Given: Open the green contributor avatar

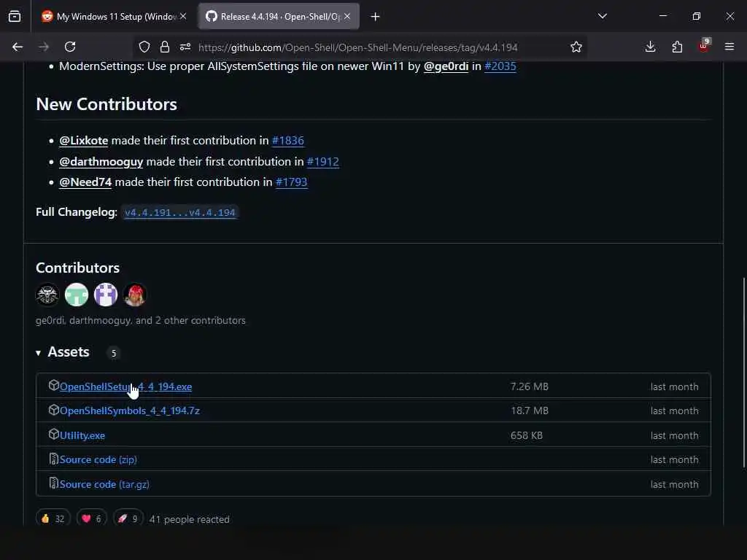Looking at the screenshot, I should pyautogui.click(x=76, y=295).
